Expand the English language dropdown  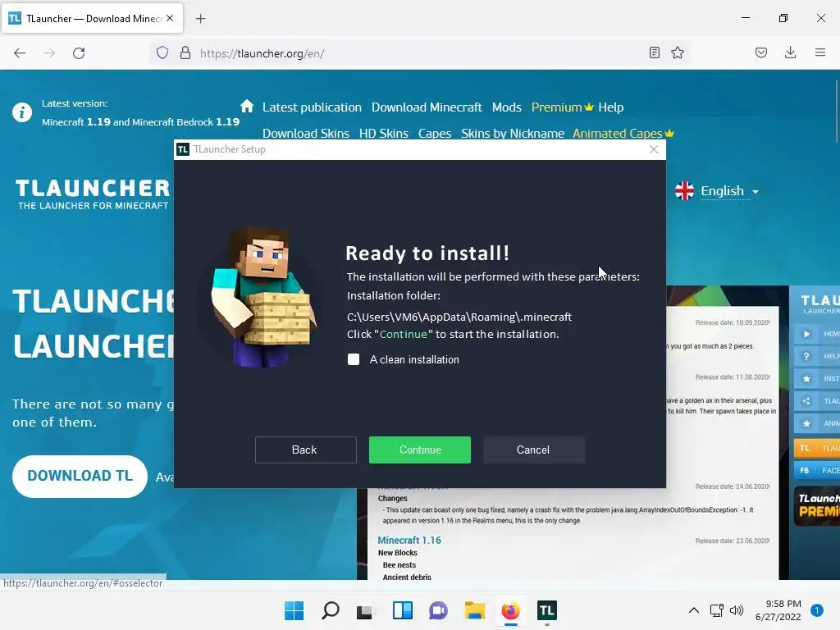pyautogui.click(x=729, y=190)
